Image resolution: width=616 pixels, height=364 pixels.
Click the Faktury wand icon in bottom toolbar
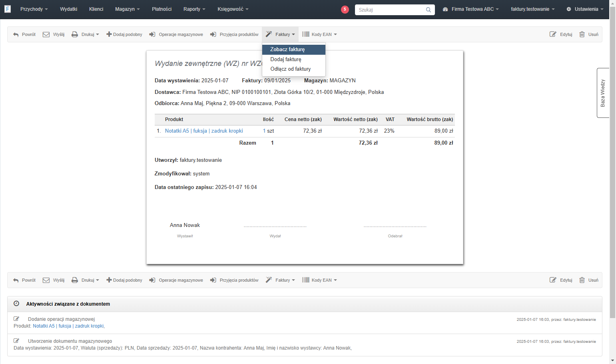pos(269,280)
